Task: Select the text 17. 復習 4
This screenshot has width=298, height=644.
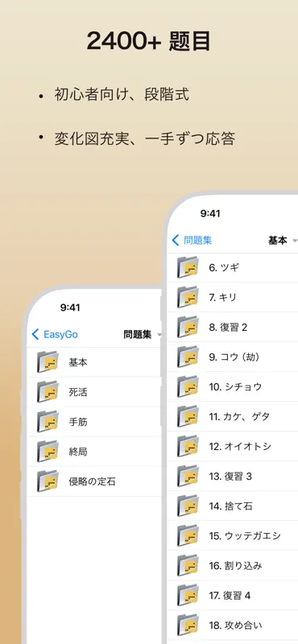Action: coord(230,595)
